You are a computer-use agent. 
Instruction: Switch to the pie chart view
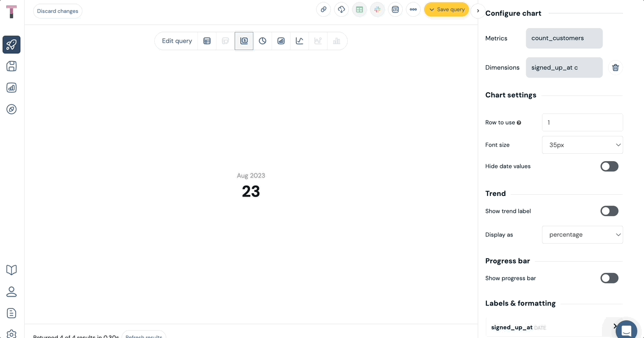pyautogui.click(x=263, y=41)
